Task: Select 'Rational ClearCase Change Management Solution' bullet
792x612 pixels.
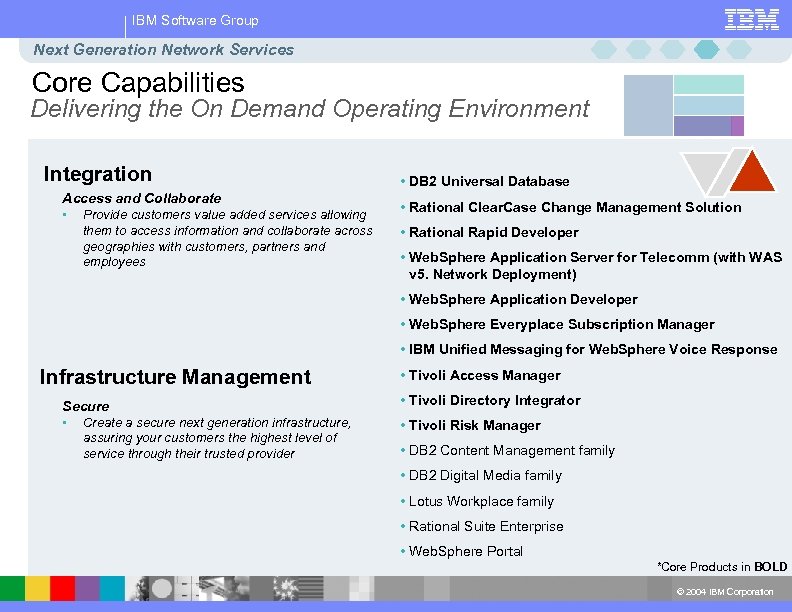Action: coord(575,207)
